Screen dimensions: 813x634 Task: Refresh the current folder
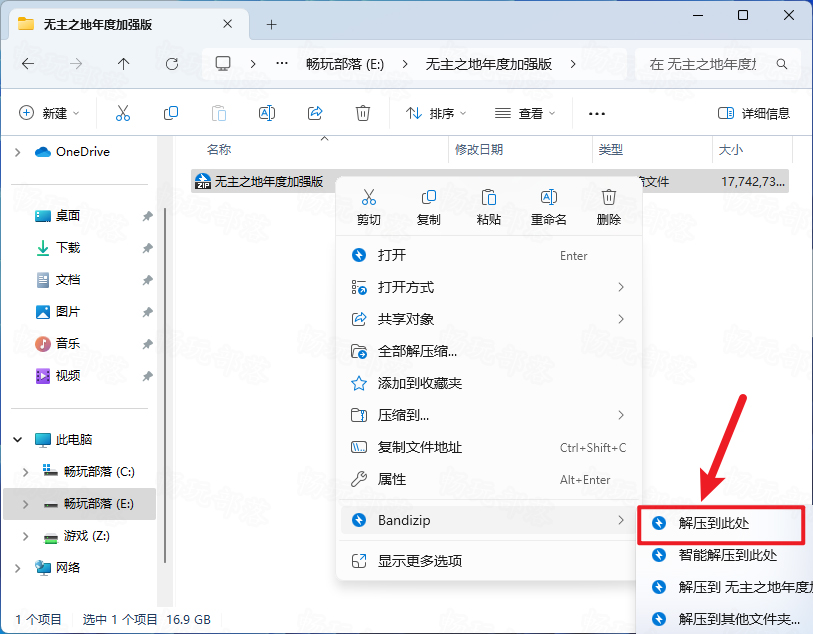click(172, 64)
